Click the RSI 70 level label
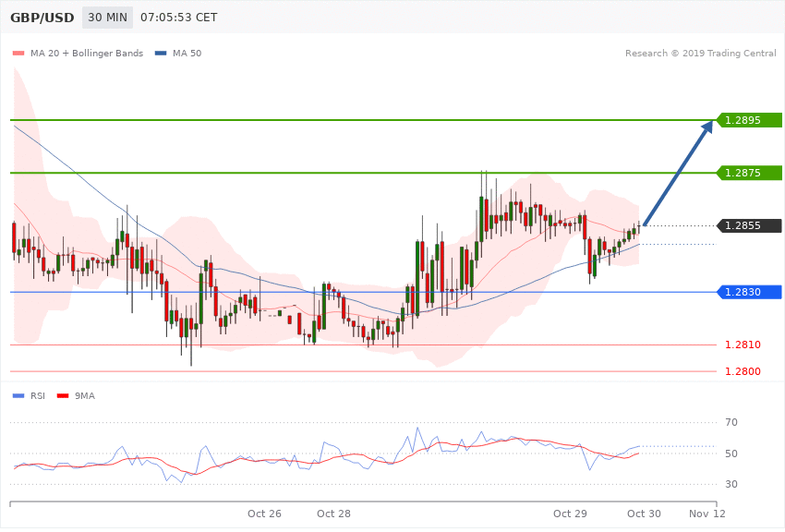 tap(731, 422)
